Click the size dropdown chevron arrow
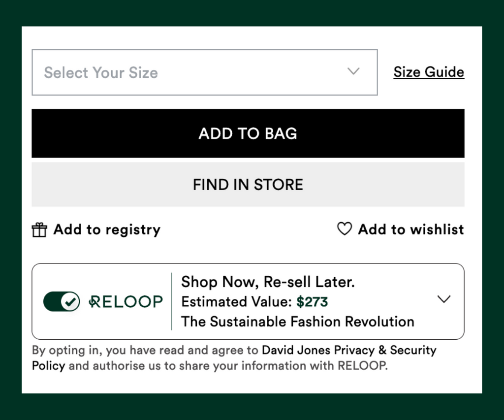The image size is (504, 420). 353,71
